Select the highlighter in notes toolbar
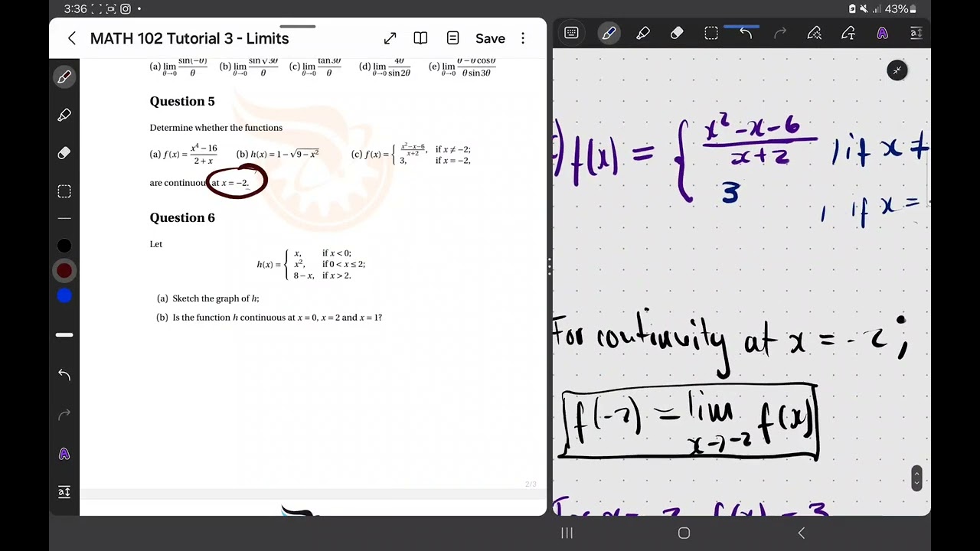The image size is (980, 551). click(x=643, y=33)
